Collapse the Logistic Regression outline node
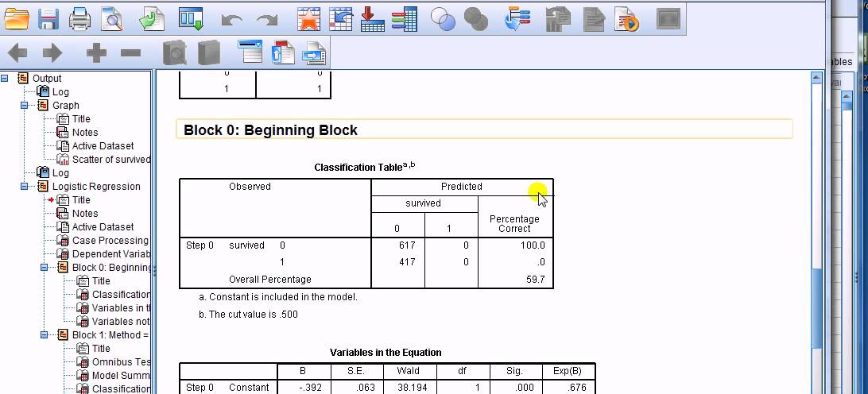The width and height of the screenshot is (868, 394). click(25, 187)
